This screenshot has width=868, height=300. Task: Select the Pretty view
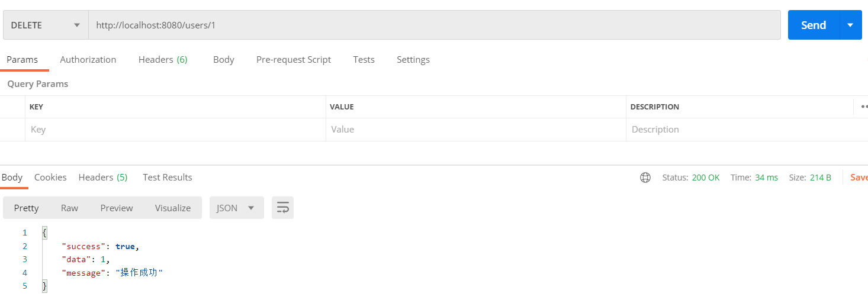pyautogui.click(x=27, y=208)
